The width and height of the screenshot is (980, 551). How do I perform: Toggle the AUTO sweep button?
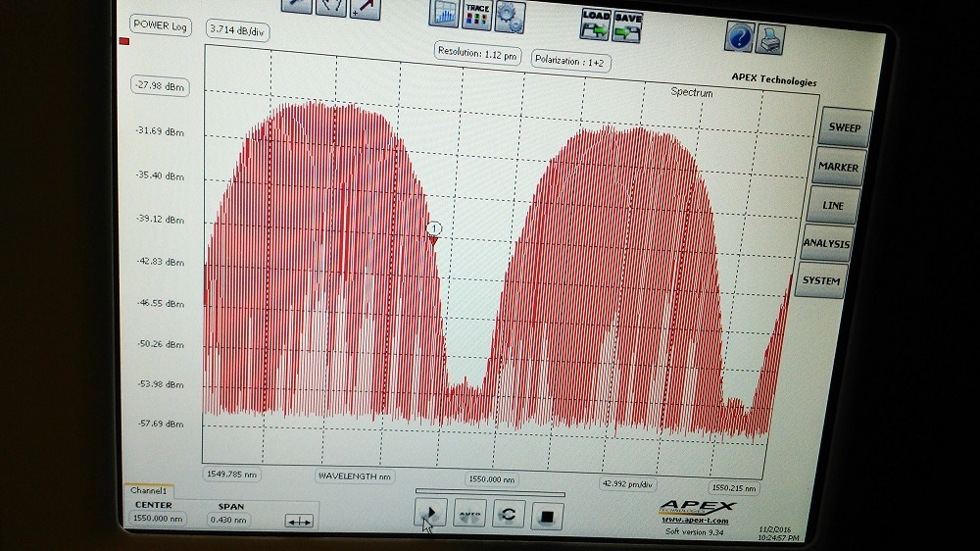coord(470,514)
